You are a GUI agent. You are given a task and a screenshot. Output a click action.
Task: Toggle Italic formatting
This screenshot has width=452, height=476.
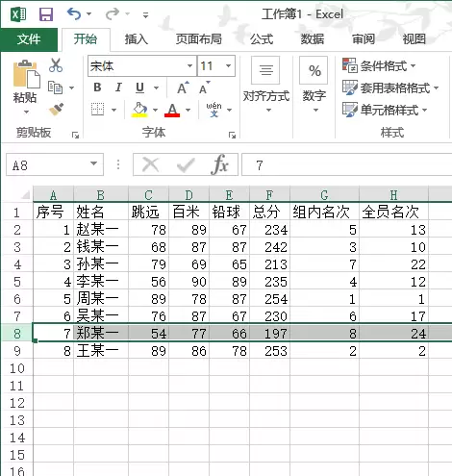coord(118,88)
